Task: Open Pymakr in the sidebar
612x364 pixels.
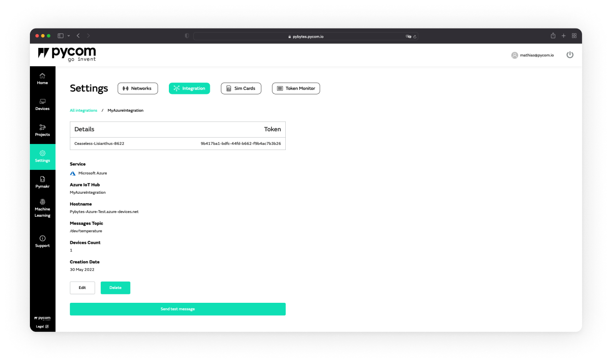Action: point(42,182)
